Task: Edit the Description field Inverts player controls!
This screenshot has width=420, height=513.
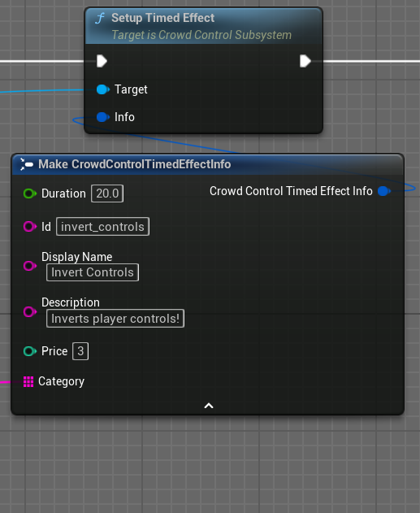Action: point(115,319)
